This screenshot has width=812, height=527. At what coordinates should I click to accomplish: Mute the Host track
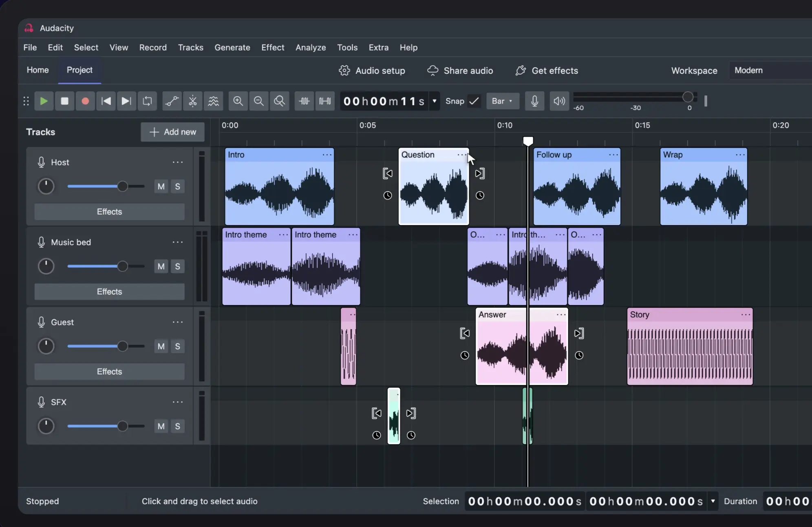(161, 186)
